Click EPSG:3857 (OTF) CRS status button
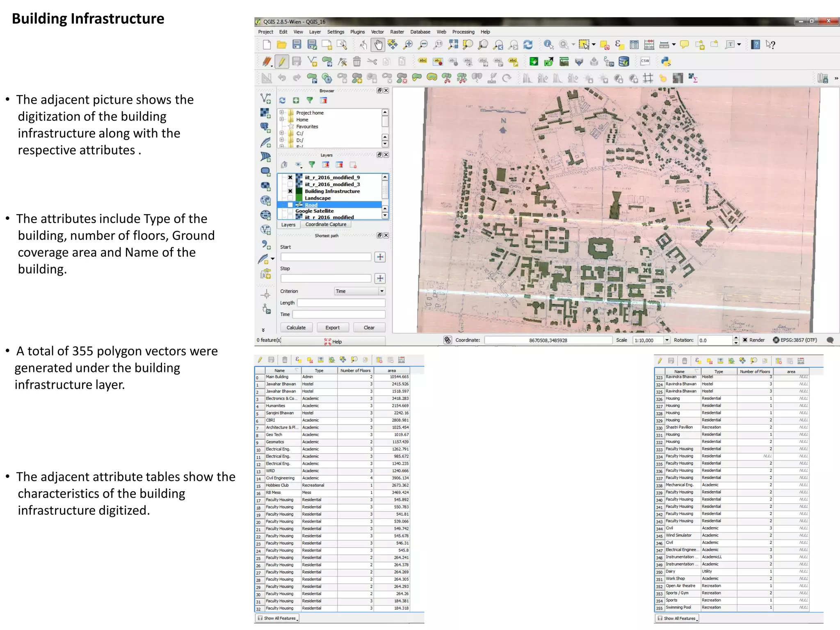 tap(795, 340)
